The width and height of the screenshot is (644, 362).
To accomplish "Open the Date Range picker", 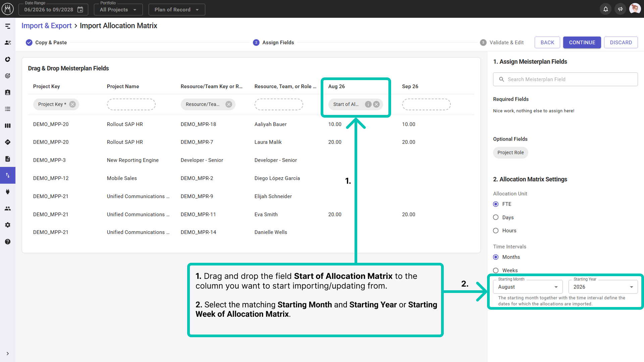I will click(53, 10).
